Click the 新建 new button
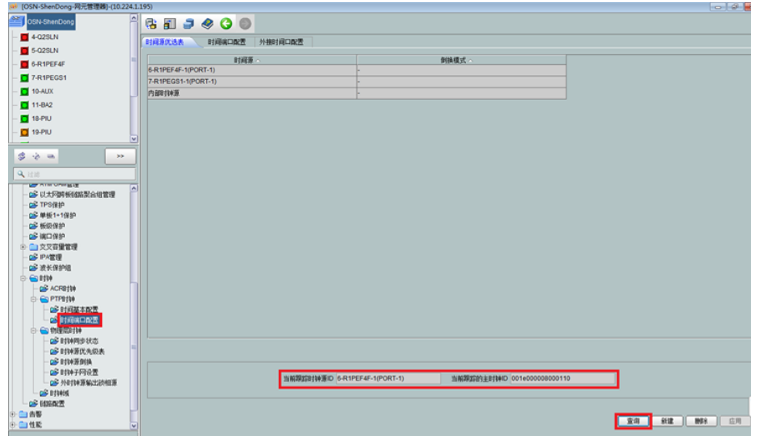The width and height of the screenshot is (758, 438). click(x=667, y=422)
